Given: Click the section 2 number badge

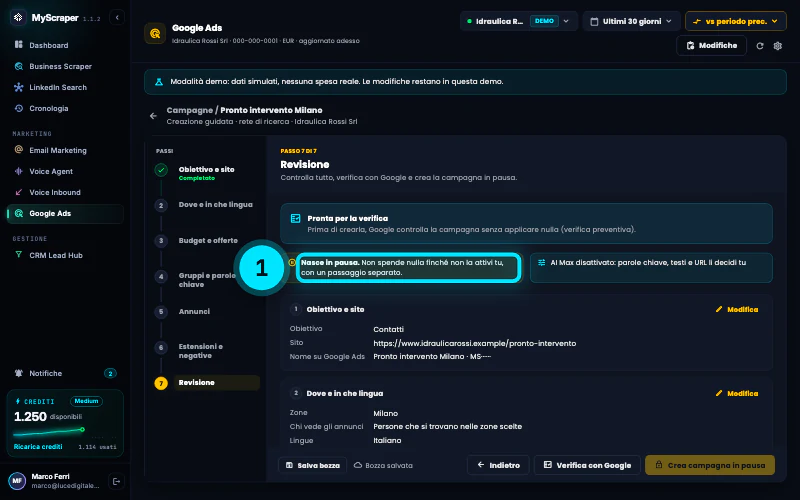Looking at the screenshot, I should pos(295,393).
